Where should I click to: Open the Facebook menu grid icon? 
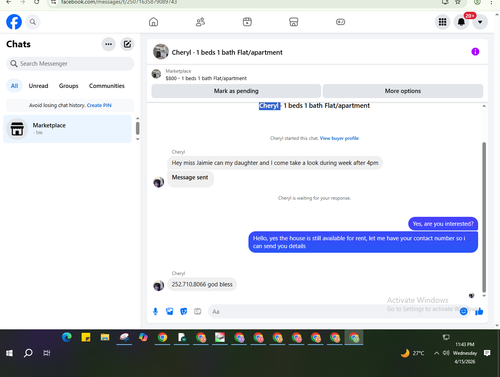coord(442,22)
